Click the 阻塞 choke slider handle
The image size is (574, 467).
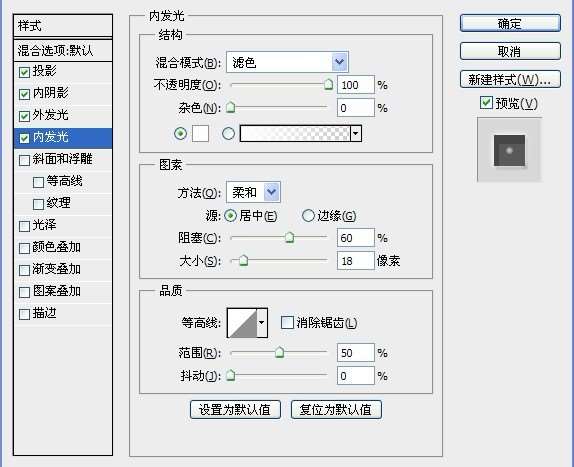pos(289,238)
